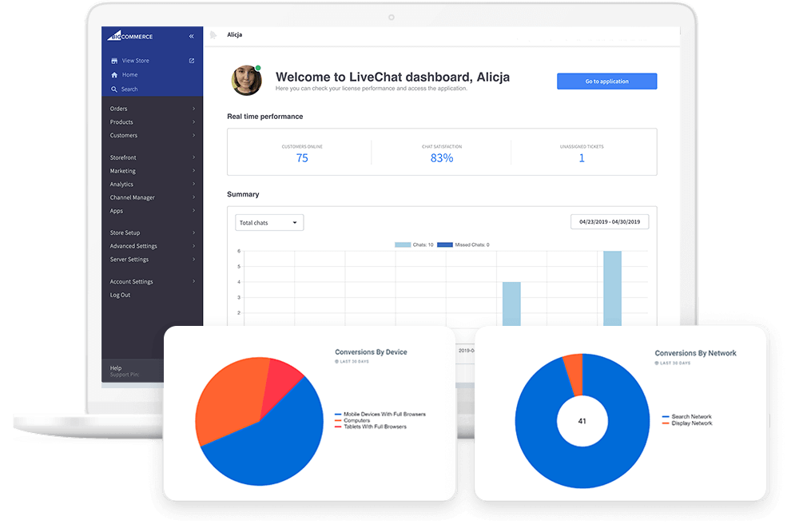Click chevron next to Store Setup
This screenshot has width=799, height=532.
click(x=193, y=232)
